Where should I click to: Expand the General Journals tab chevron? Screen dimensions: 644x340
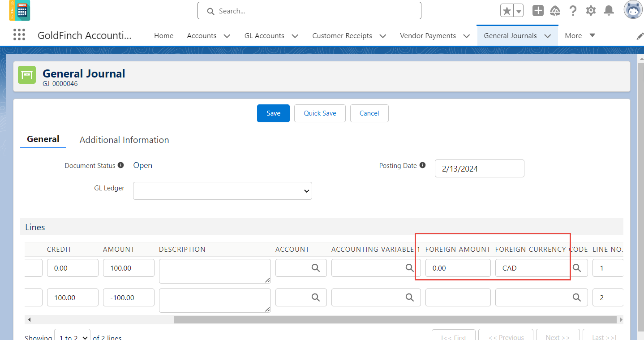point(547,36)
